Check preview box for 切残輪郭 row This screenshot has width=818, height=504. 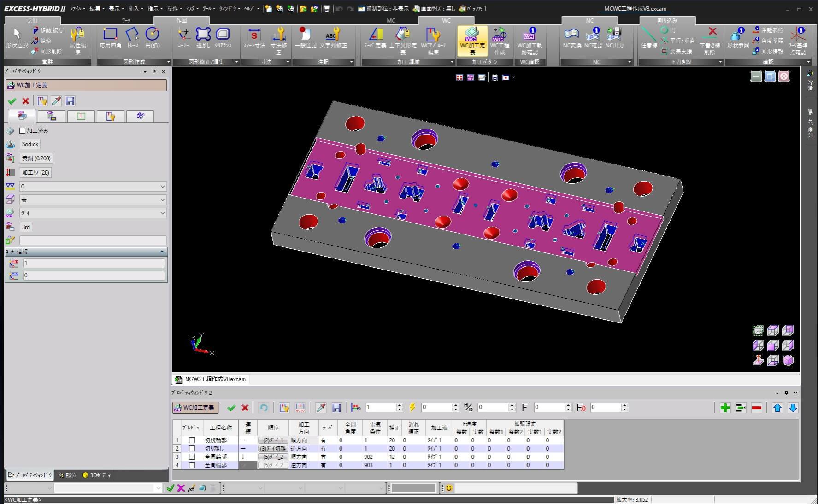192,440
